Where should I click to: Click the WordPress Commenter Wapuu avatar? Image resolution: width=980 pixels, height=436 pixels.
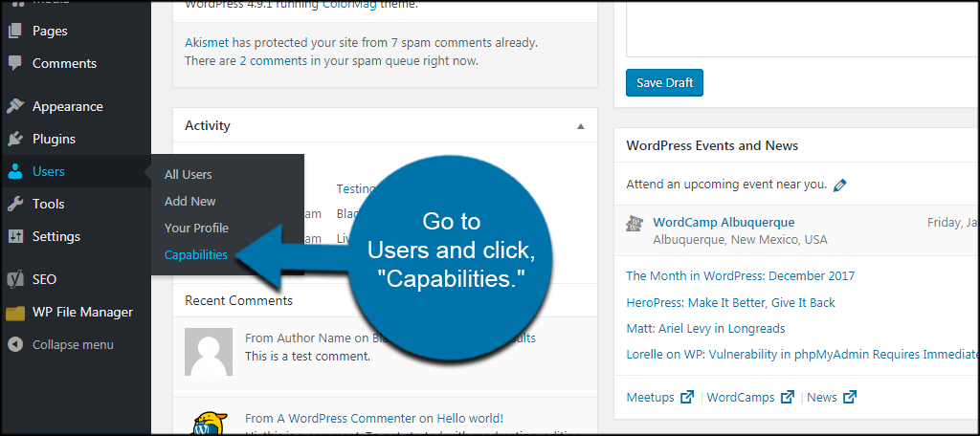click(x=209, y=423)
